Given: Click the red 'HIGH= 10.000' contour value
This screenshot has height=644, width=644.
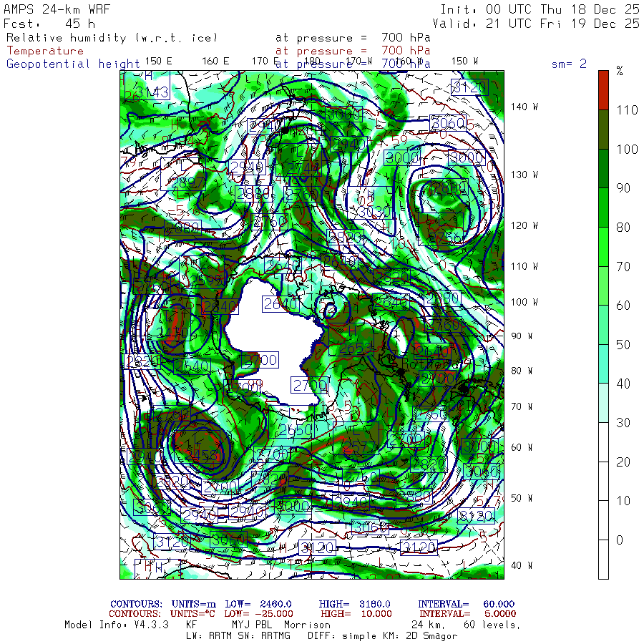Looking at the screenshot, I should tap(356, 614).
